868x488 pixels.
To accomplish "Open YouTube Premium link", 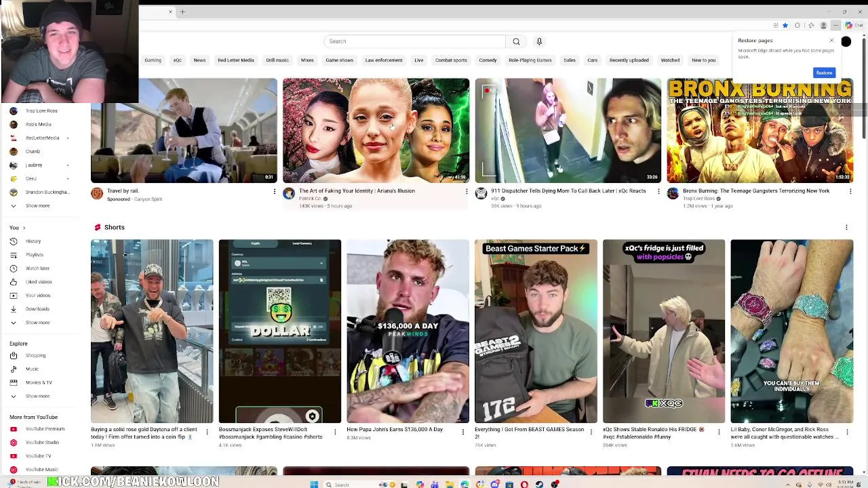I will [x=45, y=429].
